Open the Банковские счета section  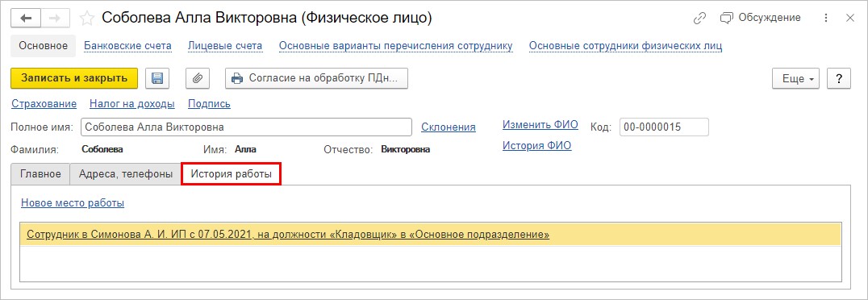[128, 45]
